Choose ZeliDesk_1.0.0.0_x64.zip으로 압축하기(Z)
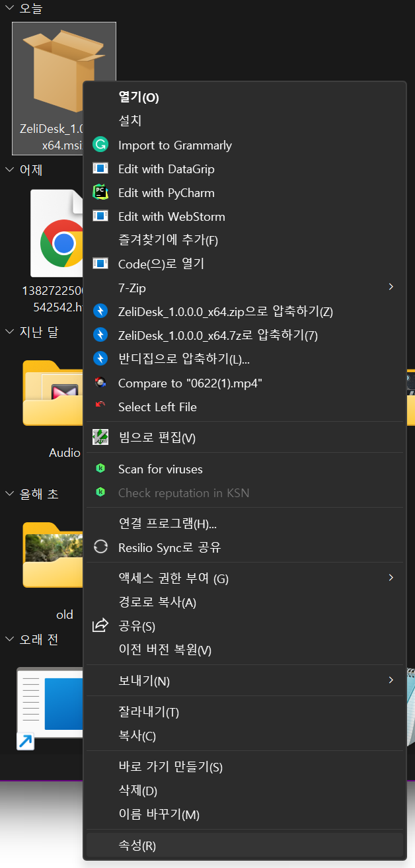 pos(245,311)
